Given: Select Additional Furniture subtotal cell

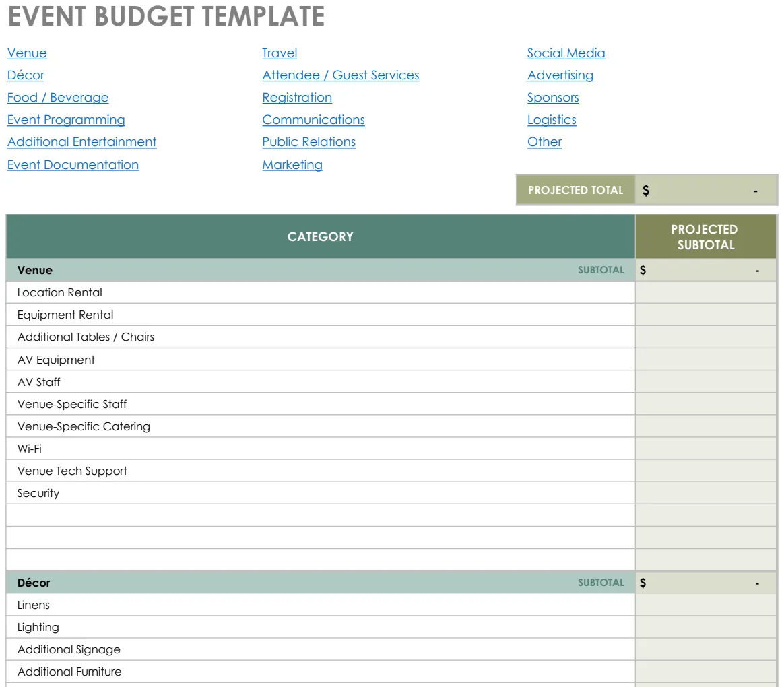Looking at the screenshot, I should 705,672.
